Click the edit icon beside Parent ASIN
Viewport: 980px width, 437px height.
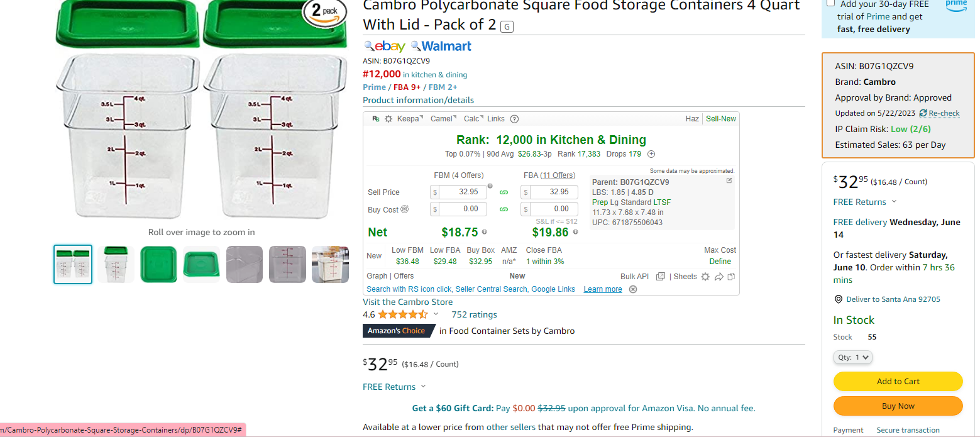tap(729, 181)
